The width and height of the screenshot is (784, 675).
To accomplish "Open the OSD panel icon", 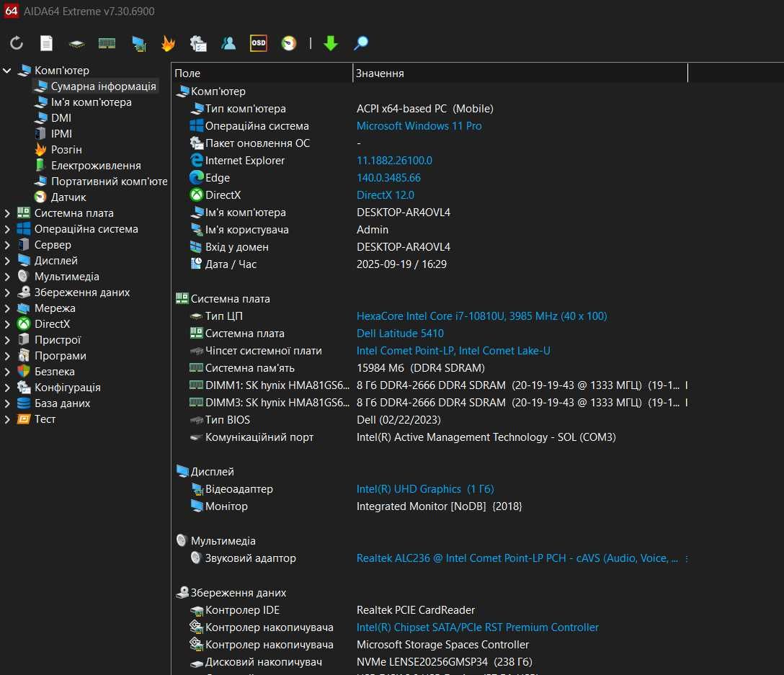I will coord(259,43).
